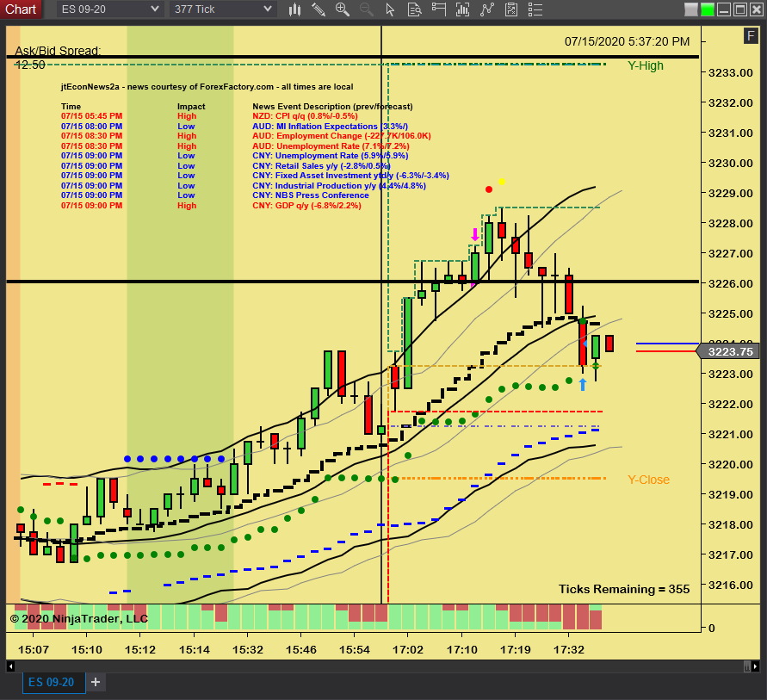This screenshot has height=700, width=767.
Task: Open the drawing tools pencil menu
Action: click(x=319, y=9)
